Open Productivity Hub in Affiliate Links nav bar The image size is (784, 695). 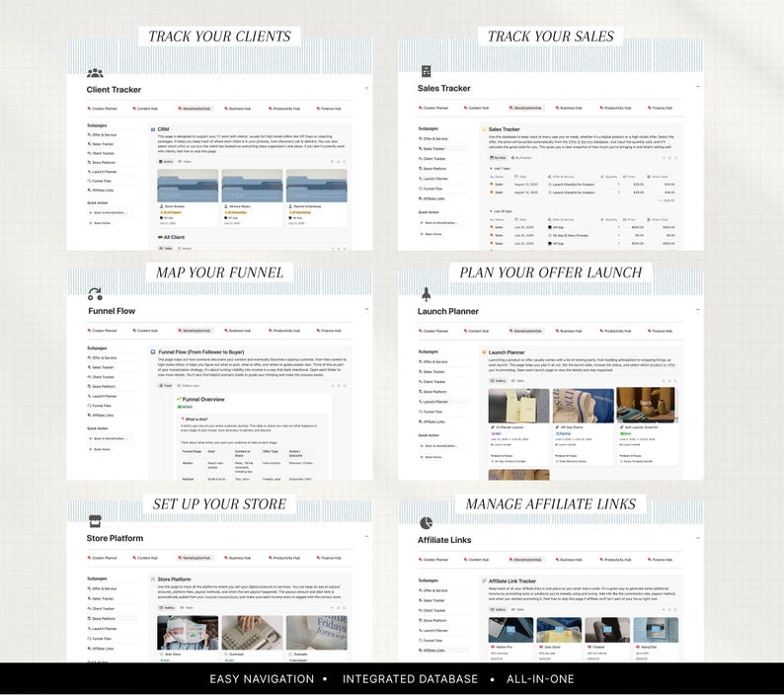tap(615, 560)
